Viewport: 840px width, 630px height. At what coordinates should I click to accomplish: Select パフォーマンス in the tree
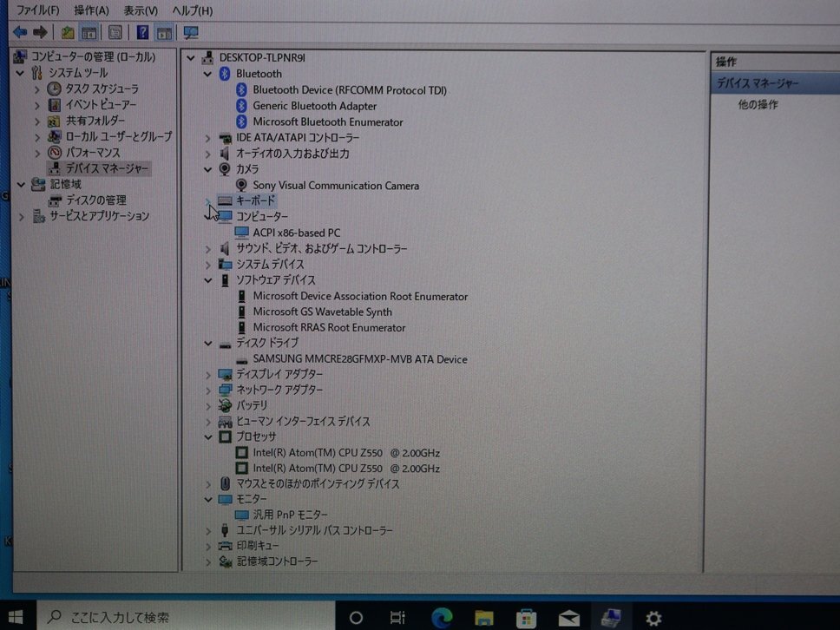tap(93, 153)
